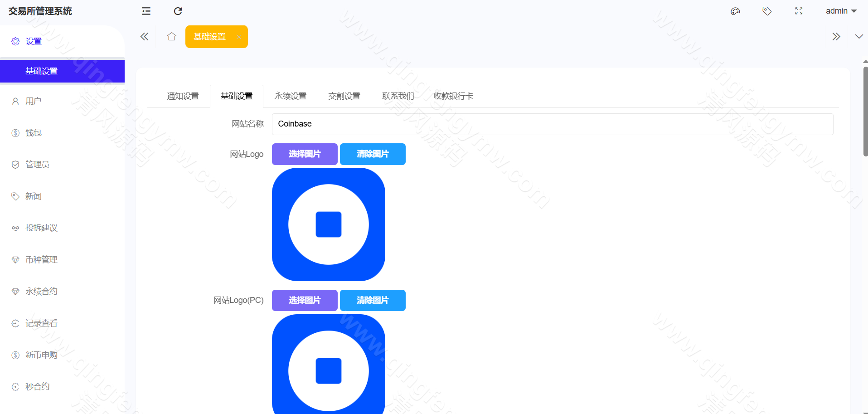Click the refresh page icon
Image resolution: width=868 pixels, height=414 pixels.
click(x=178, y=11)
